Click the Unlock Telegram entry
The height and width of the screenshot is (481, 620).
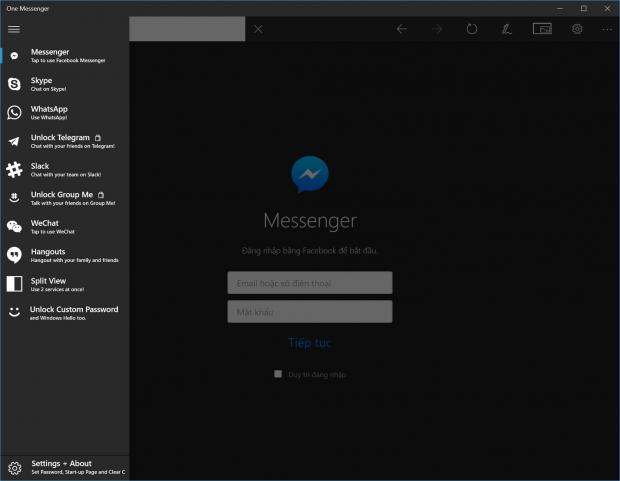pos(64,141)
